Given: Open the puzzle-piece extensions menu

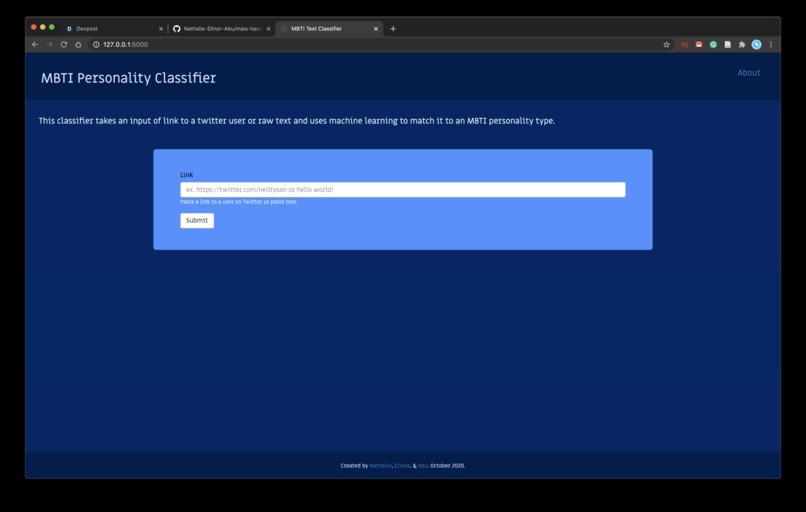Looking at the screenshot, I should point(742,45).
